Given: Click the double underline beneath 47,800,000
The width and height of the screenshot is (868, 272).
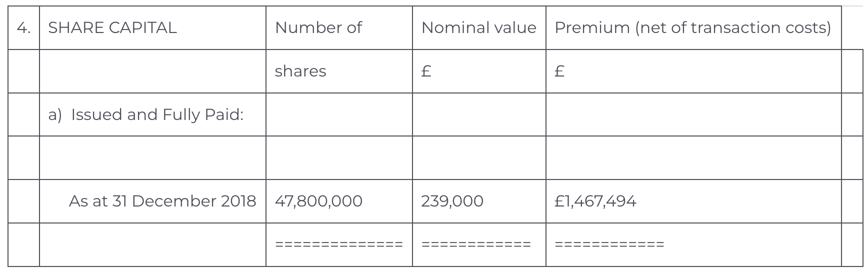Looking at the screenshot, I should 339,245.
